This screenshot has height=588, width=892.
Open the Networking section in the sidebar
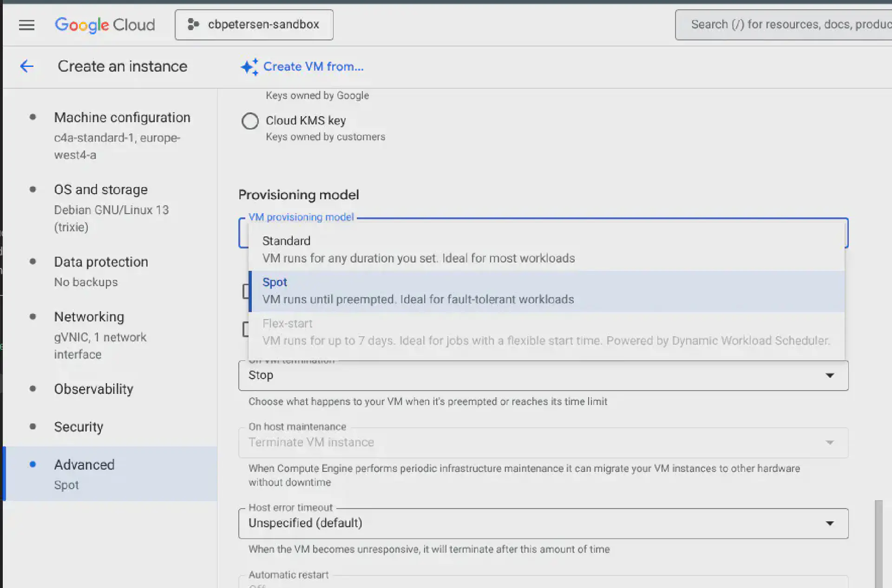pyautogui.click(x=89, y=317)
